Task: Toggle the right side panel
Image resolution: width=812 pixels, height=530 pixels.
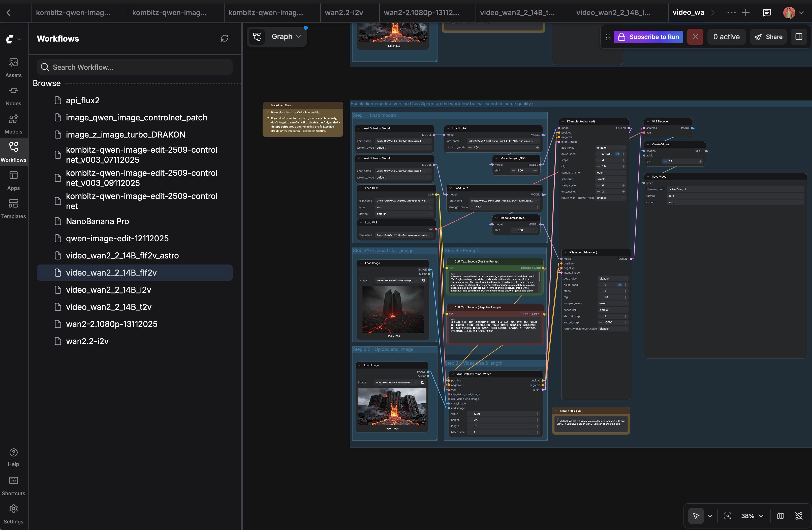Action: [799, 37]
